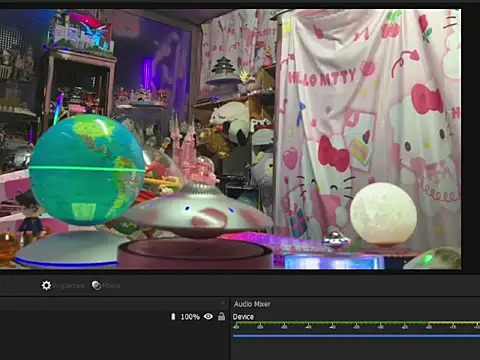Screen dimensions: 480x360
Task: Click the Properties text label
Action: click(x=68, y=286)
